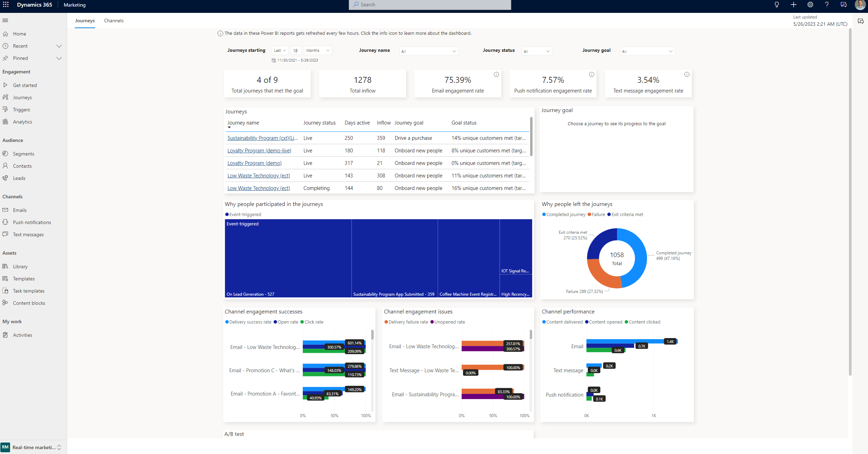Screen dimensions: 868x454
Task: Expand the Recent section chevron
Action: coord(59,46)
